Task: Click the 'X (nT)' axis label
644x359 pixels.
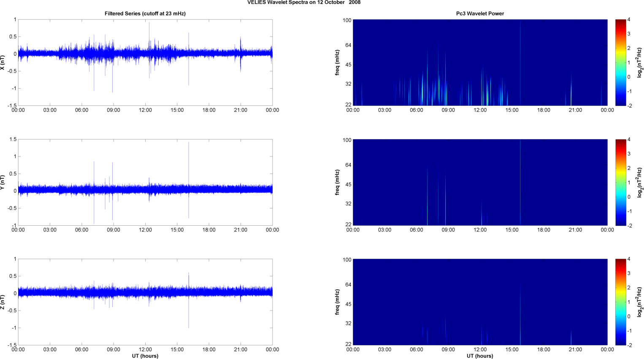Action: pyautogui.click(x=3, y=62)
